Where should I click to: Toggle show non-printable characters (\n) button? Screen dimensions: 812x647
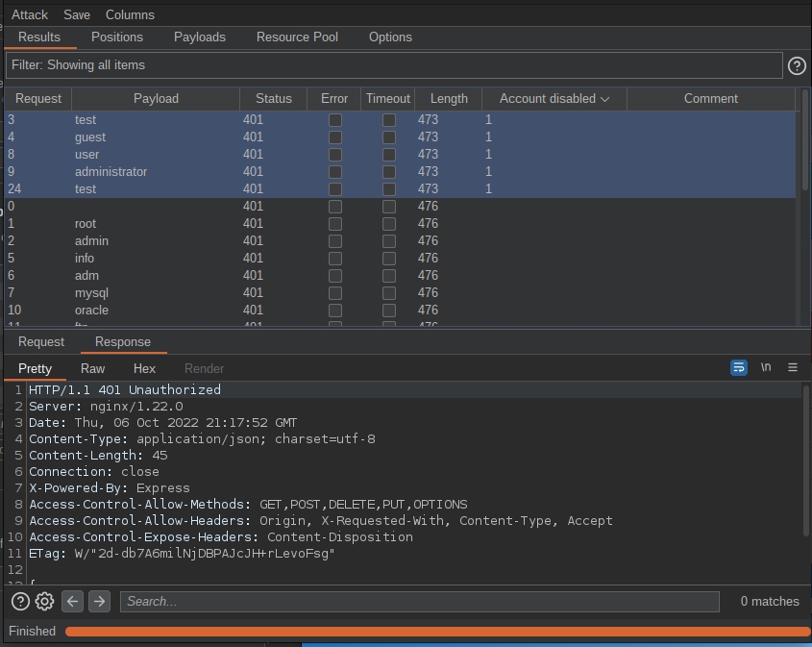click(x=766, y=367)
